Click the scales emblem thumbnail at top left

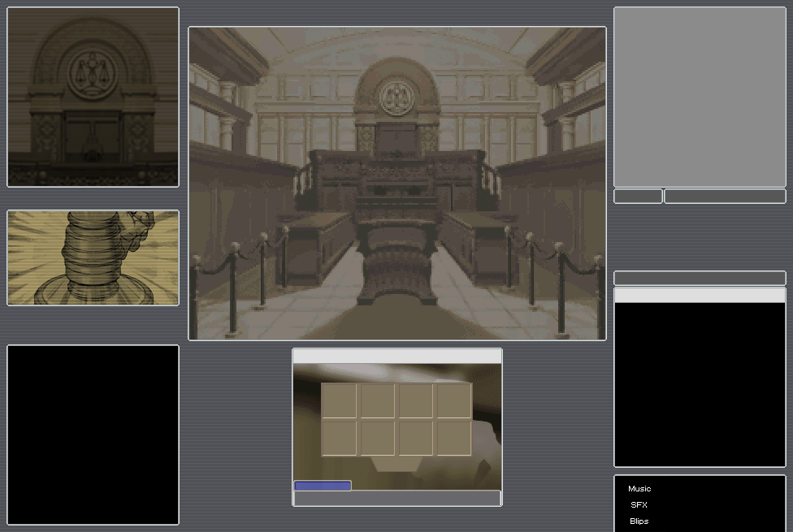93,97
